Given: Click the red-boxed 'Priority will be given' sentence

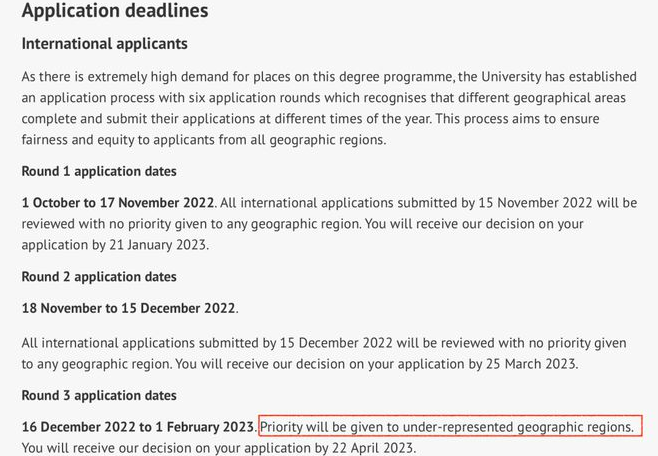Looking at the screenshot, I should pyautogui.click(x=447, y=427).
